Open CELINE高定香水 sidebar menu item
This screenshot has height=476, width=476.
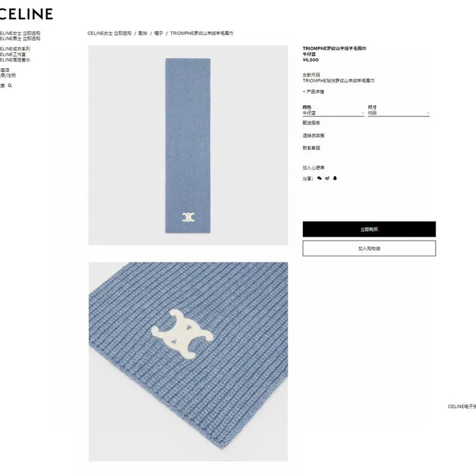pyautogui.click(x=15, y=59)
